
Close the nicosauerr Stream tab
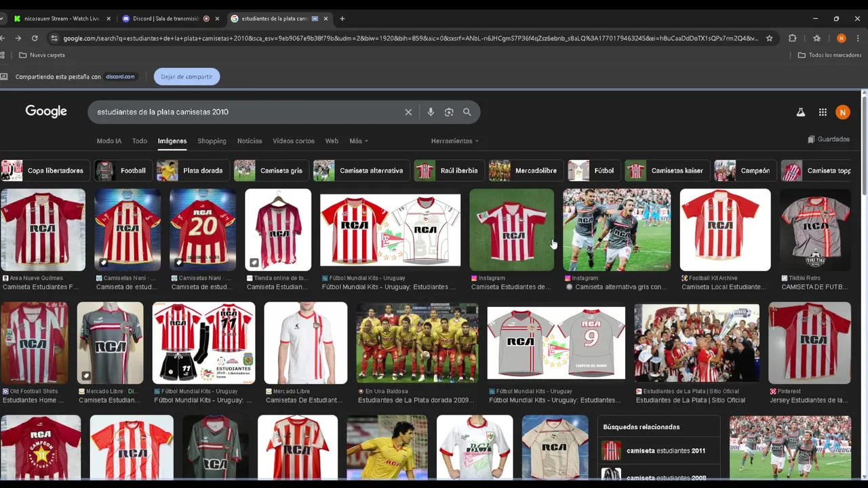pyautogui.click(x=109, y=18)
